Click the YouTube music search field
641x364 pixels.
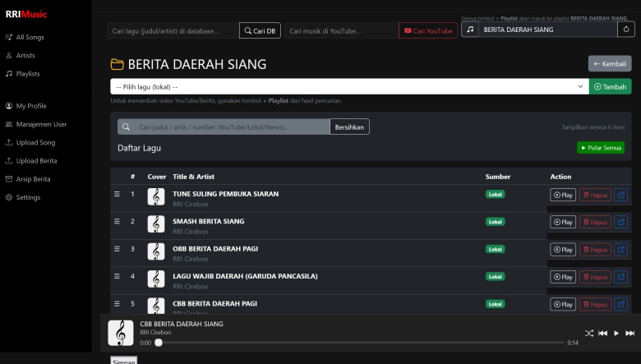(341, 30)
